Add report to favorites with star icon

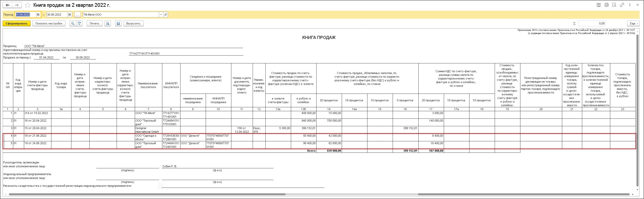click(x=27, y=5)
